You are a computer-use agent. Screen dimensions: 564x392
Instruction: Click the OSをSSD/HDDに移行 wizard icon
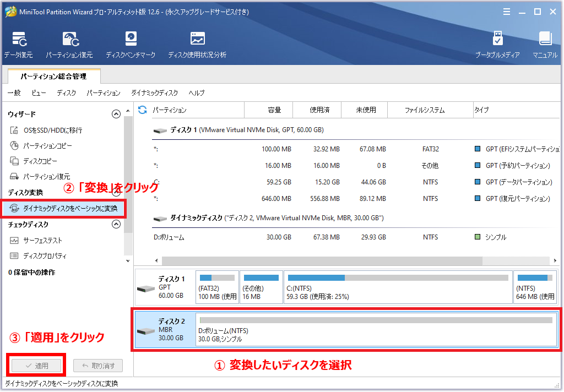[x=14, y=130]
